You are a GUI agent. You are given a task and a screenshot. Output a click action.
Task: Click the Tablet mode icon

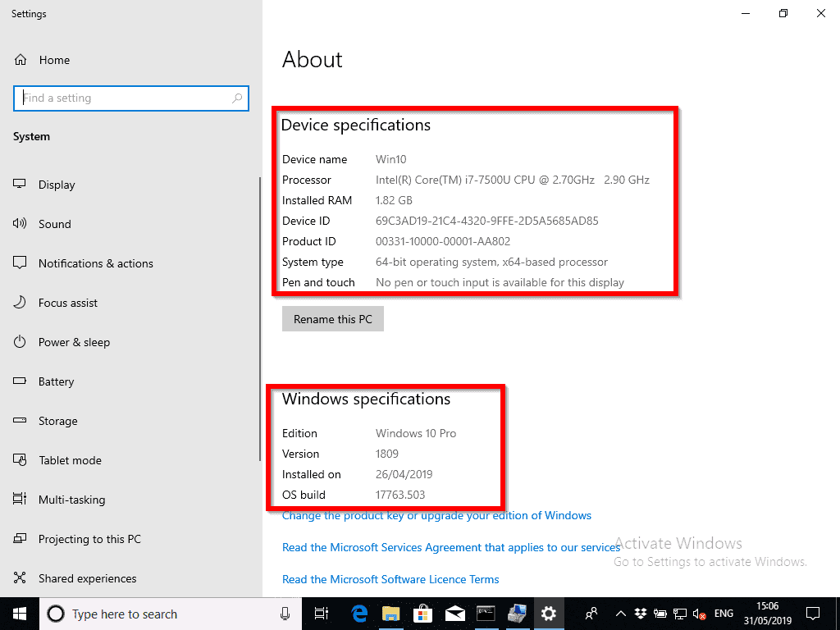pos(20,460)
